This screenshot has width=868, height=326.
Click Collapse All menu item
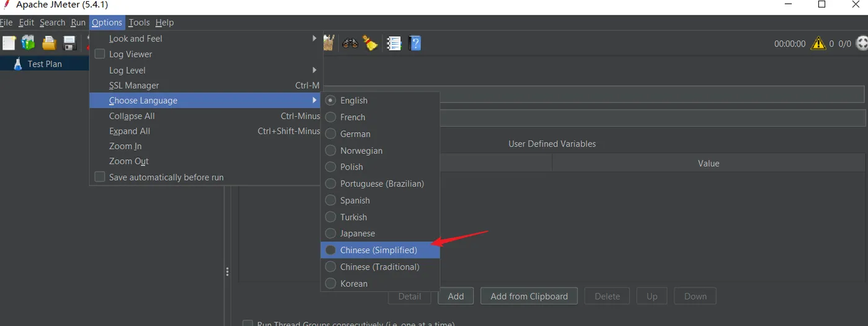[x=205, y=116]
